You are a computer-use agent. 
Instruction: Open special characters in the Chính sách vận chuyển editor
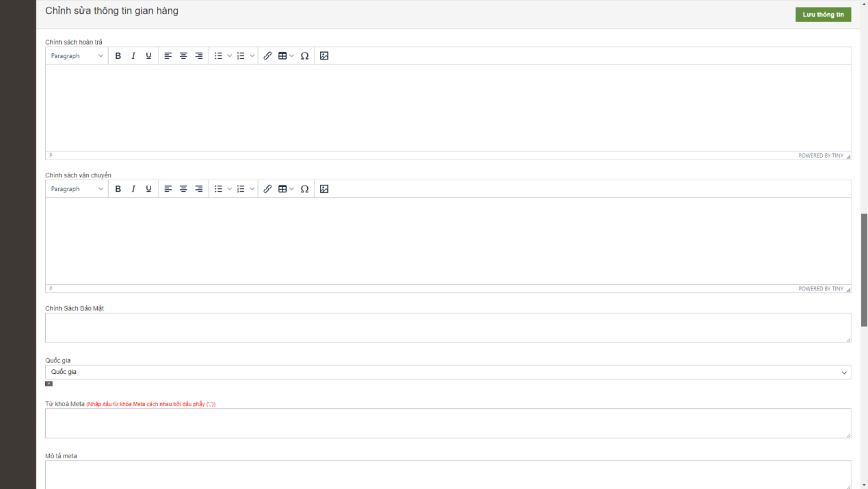tap(305, 189)
